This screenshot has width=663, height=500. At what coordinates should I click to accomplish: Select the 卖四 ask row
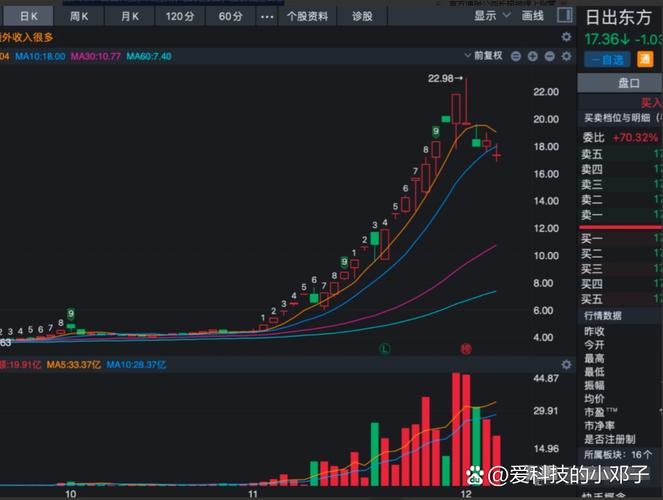tap(620, 169)
